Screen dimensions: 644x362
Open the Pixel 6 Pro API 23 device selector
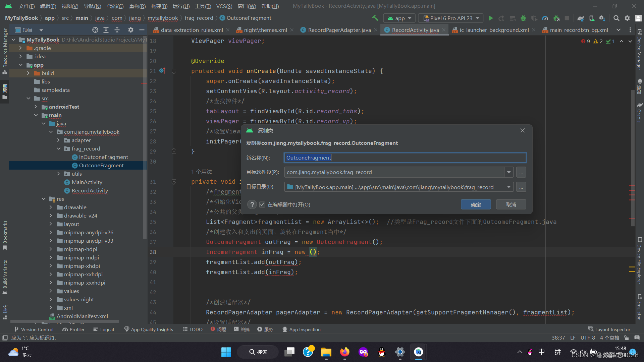click(450, 18)
